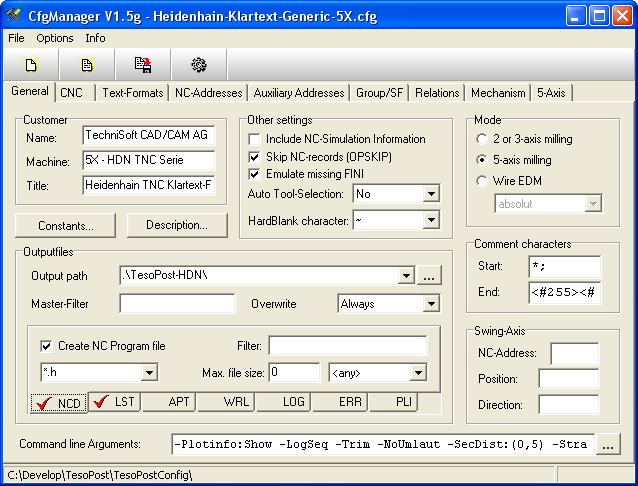
Task: Click the Constants... button
Action: click(66, 225)
